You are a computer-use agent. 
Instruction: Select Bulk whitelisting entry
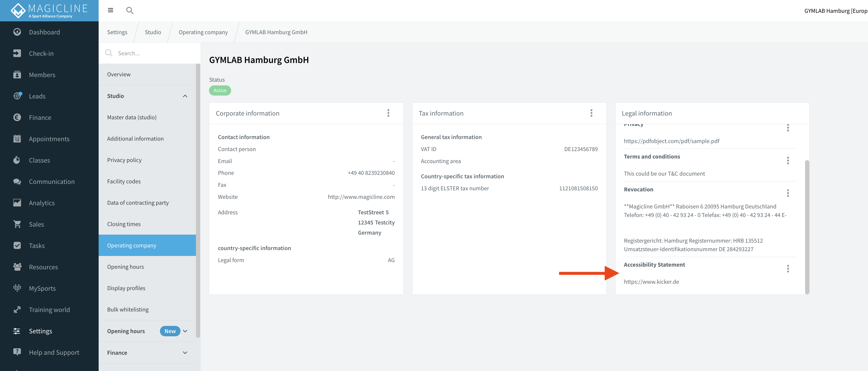(x=147, y=309)
